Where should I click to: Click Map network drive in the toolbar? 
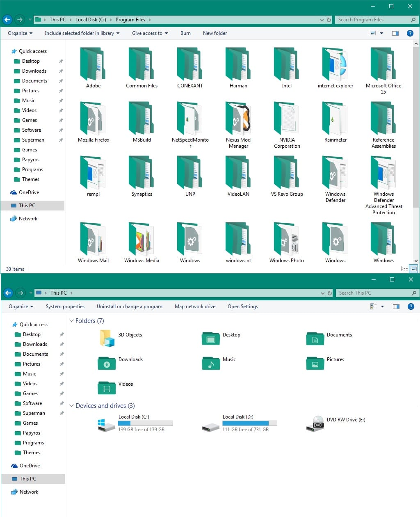[x=195, y=307]
